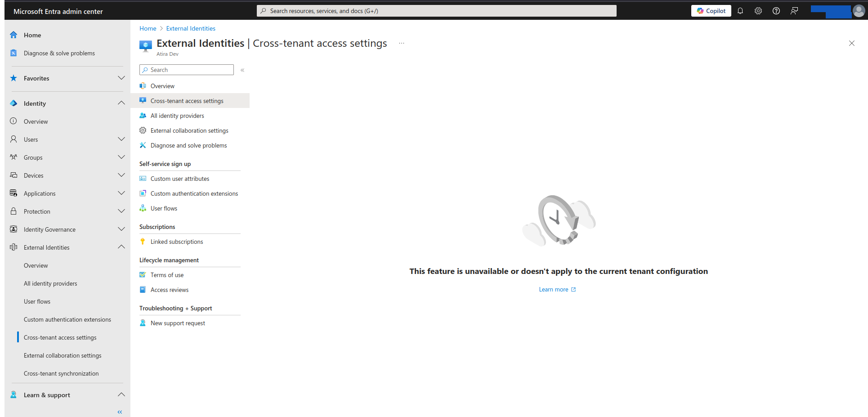Open the settings gear icon

[758, 10]
